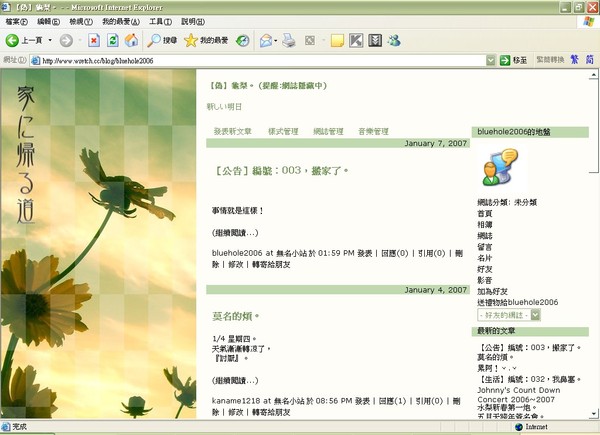Click the traditional Chinese 繁 icon
This screenshot has width=600, height=435.
(574, 59)
